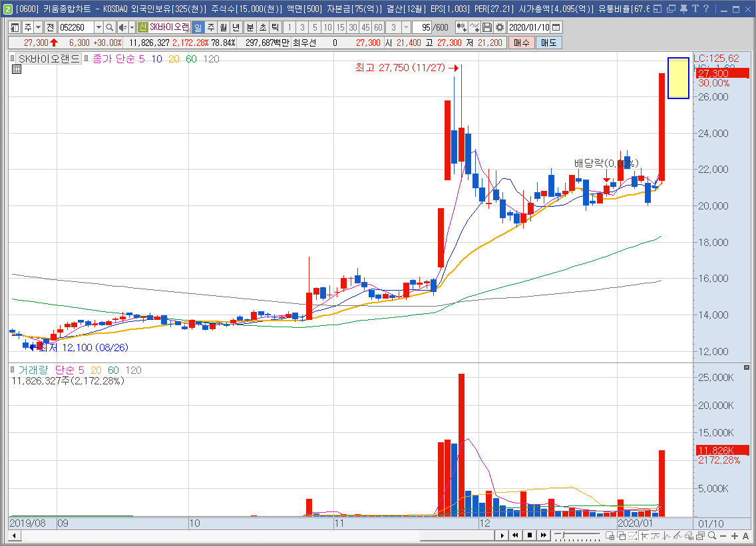756x546 pixels.
Task: Open chart settings gear icon
Action: tap(500, 27)
